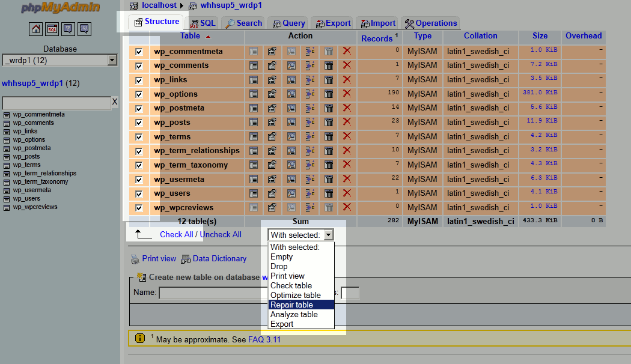Click the 'Uncheck All' link
Viewport: 631px width, 364px height.
221,234
